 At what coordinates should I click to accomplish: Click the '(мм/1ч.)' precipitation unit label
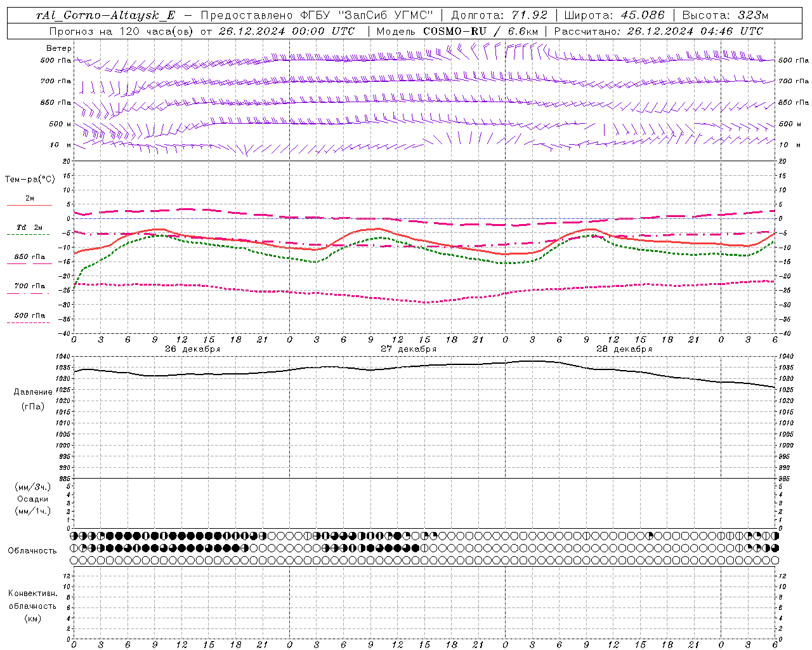33,511
